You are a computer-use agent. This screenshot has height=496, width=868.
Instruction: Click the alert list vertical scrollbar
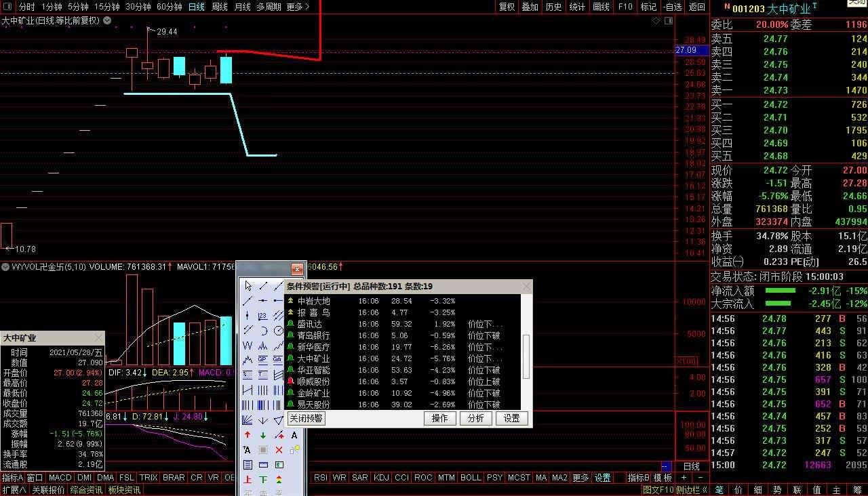(526, 356)
